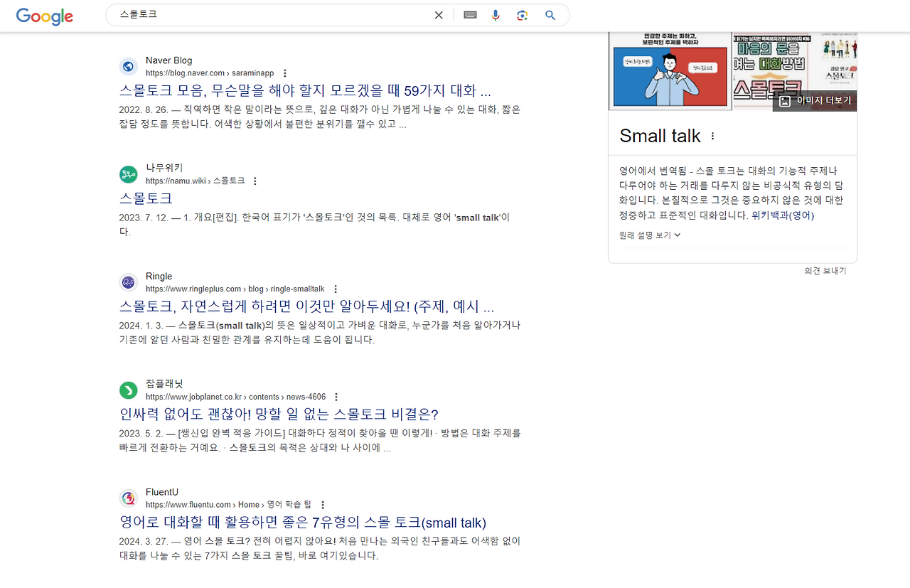
Task: Click the Ringle favicon
Action: (128, 282)
